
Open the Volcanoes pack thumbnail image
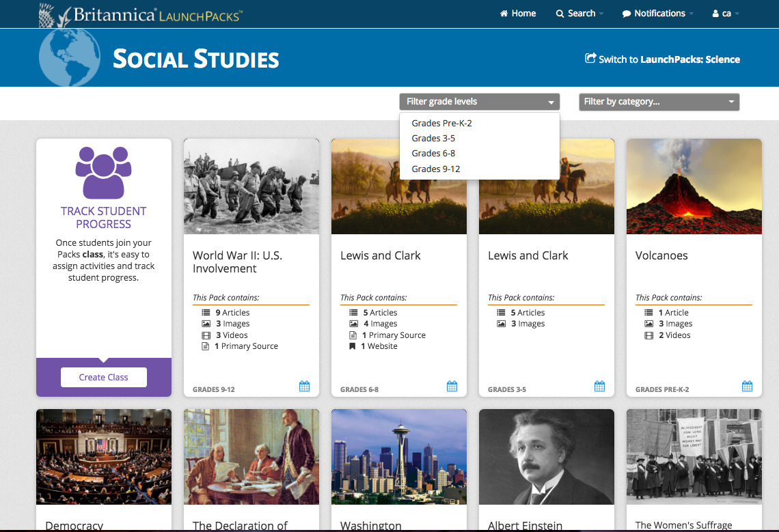694,186
